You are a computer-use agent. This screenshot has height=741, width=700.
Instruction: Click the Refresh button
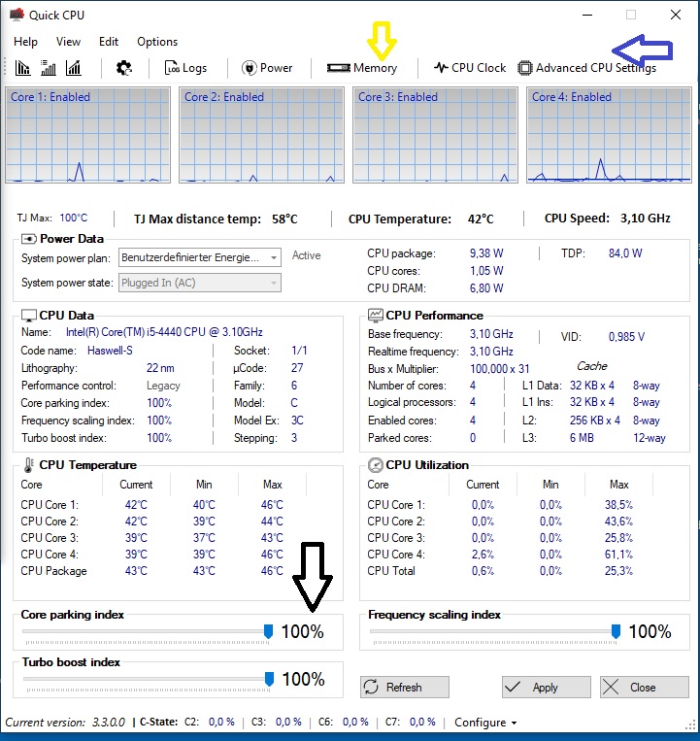(x=405, y=688)
